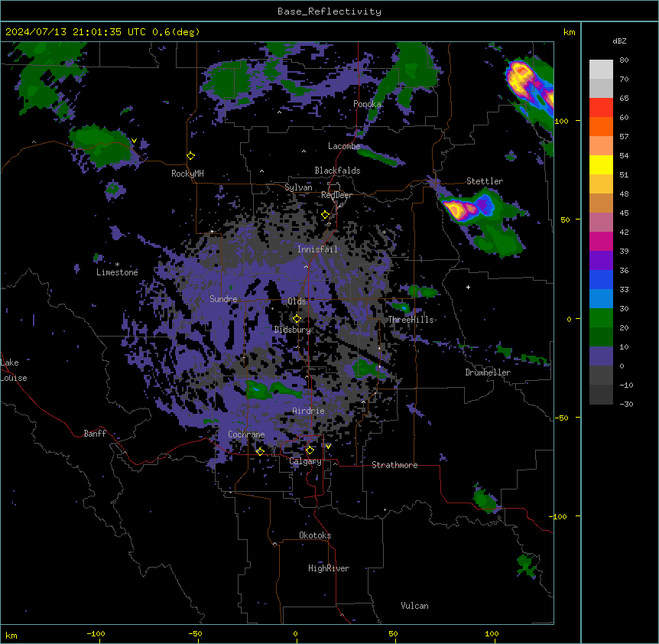Click the 0 tick on the bottom axis

pos(295,634)
